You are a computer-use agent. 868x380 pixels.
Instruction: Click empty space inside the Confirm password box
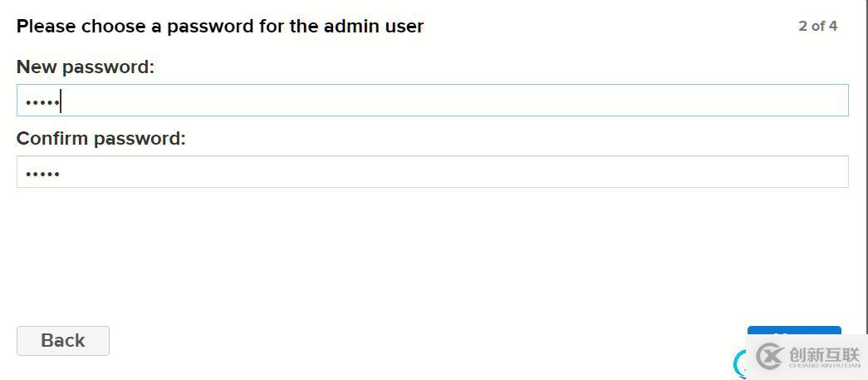point(498,172)
